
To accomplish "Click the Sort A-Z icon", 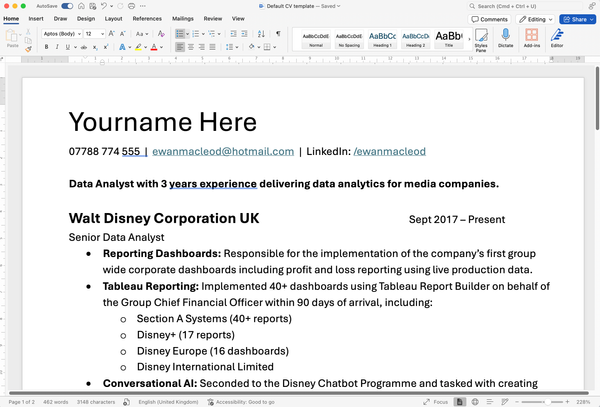I will pyautogui.click(x=261, y=34).
